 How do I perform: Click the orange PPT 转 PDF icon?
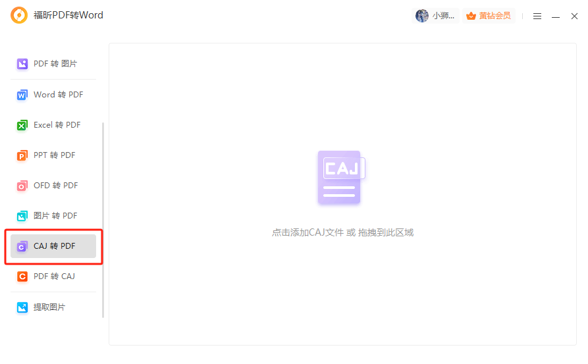point(22,155)
